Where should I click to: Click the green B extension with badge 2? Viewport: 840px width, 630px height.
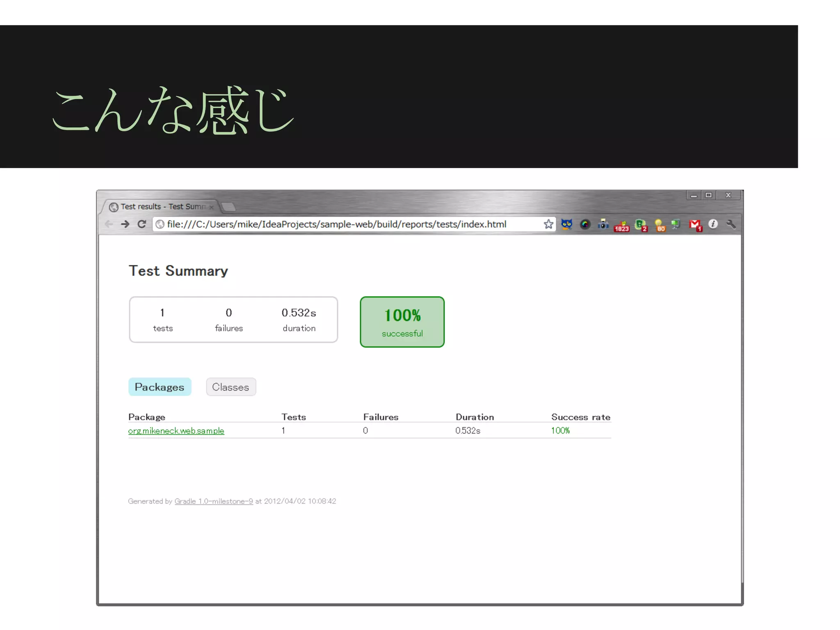[641, 225]
